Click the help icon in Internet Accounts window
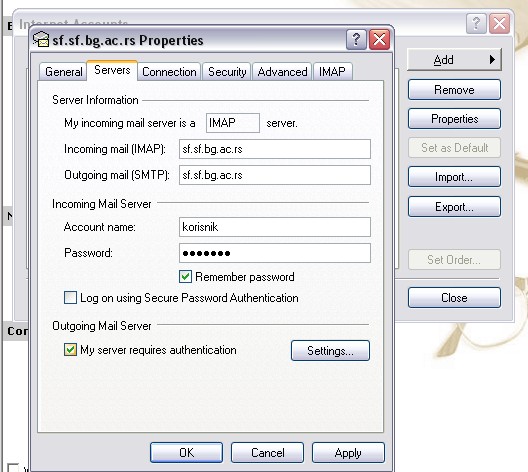The height and width of the screenshot is (472, 528). click(x=476, y=24)
